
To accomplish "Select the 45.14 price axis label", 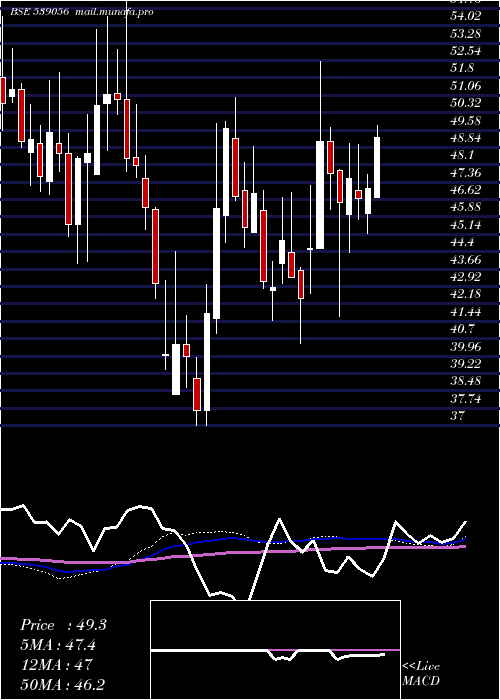I will pos(466,225).
